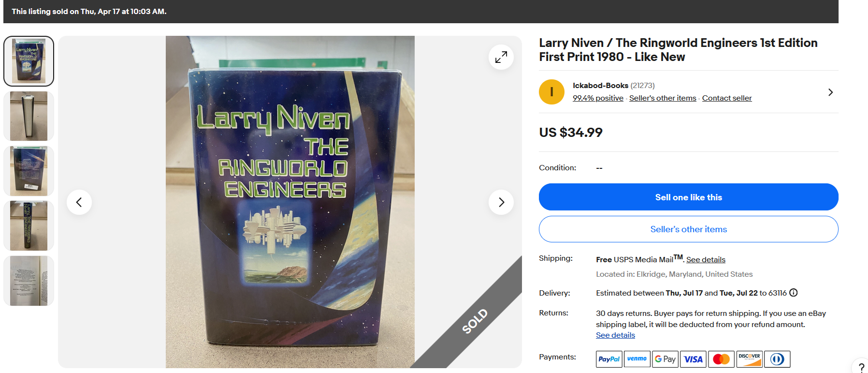The height and width of the screenshot is (373, 868).
Task: Select the copyright page thumbnail
Action: pyautogui.click(x=29, y=281)
